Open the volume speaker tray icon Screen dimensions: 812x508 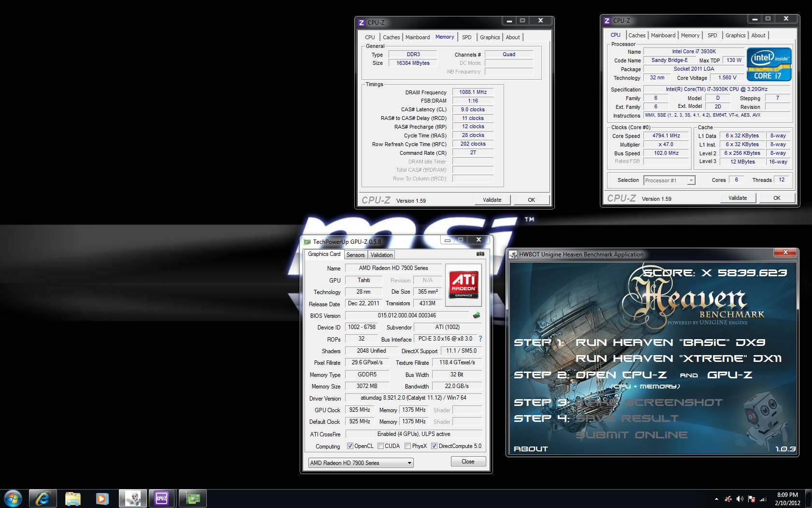click(x=739, y=499)
